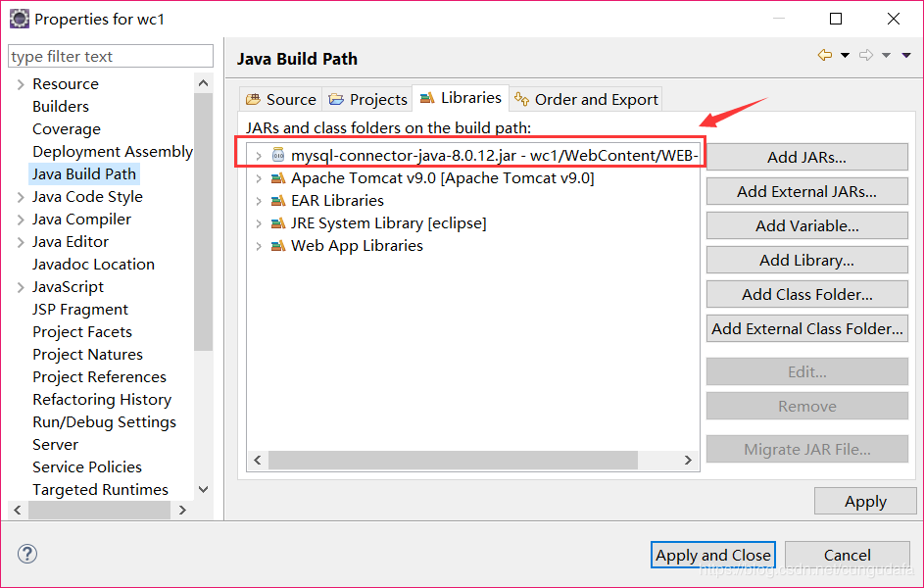The width and height of the screenshot is (924, 588).
Task: Expand the Java Code Style node
Action: [21, 197]
